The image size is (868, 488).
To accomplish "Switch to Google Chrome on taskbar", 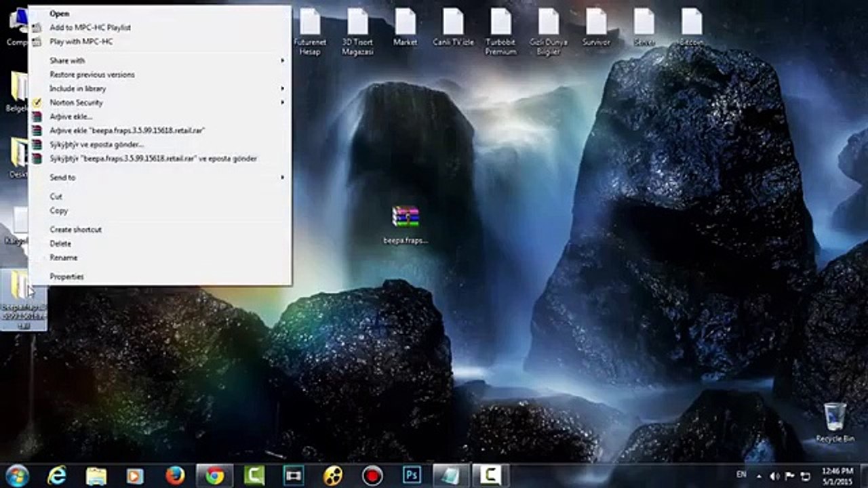I will pos(214,476).
